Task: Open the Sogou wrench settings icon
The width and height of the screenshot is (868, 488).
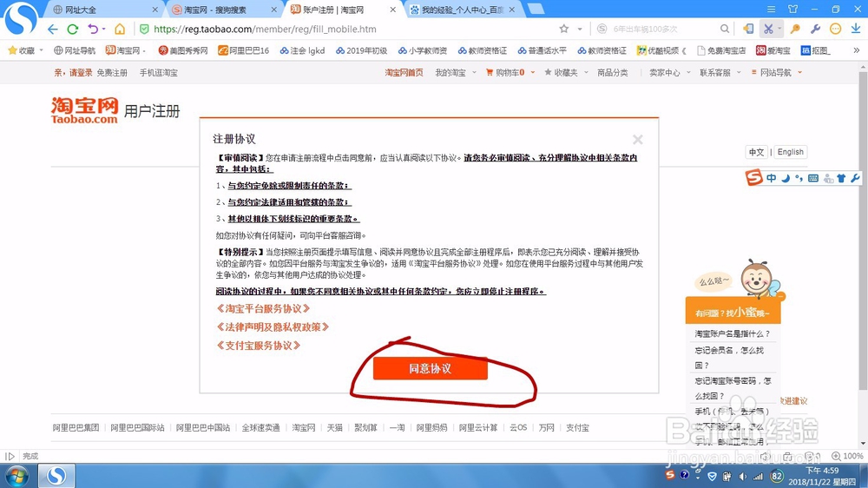Action: (x=855, y=178)
